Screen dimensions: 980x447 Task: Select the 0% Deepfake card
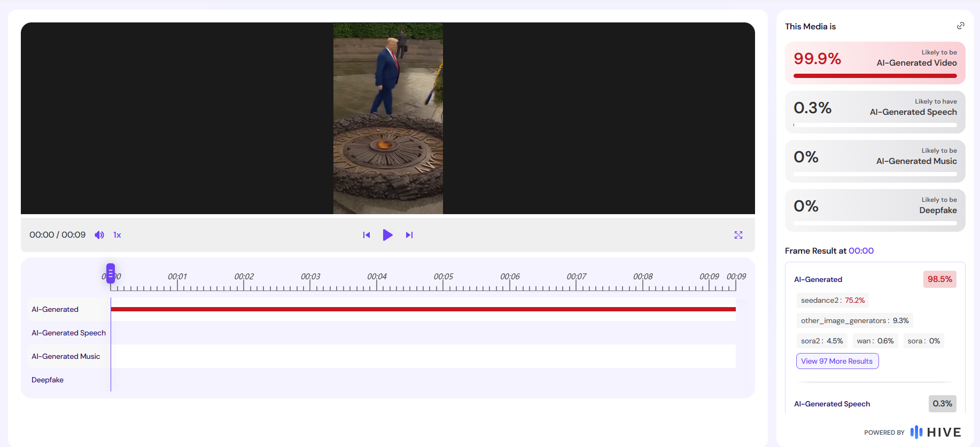pos(875,210)
